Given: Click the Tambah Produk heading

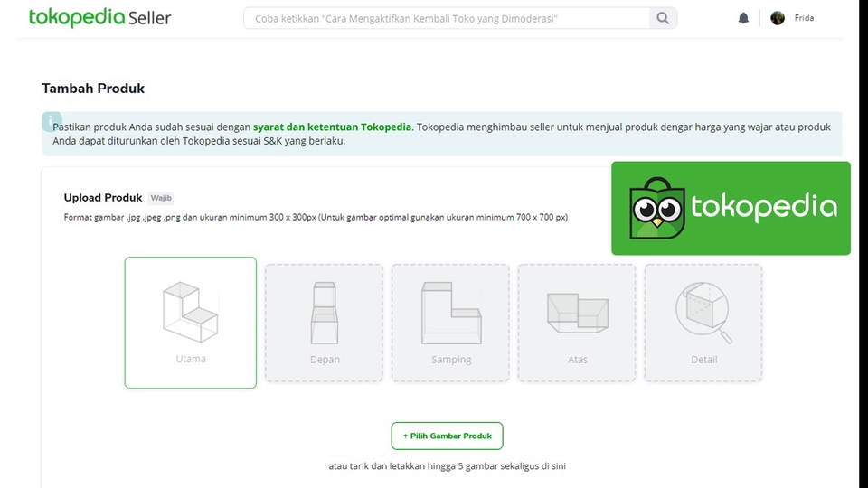Looking at the screenshot, I should tap(93, 89).
